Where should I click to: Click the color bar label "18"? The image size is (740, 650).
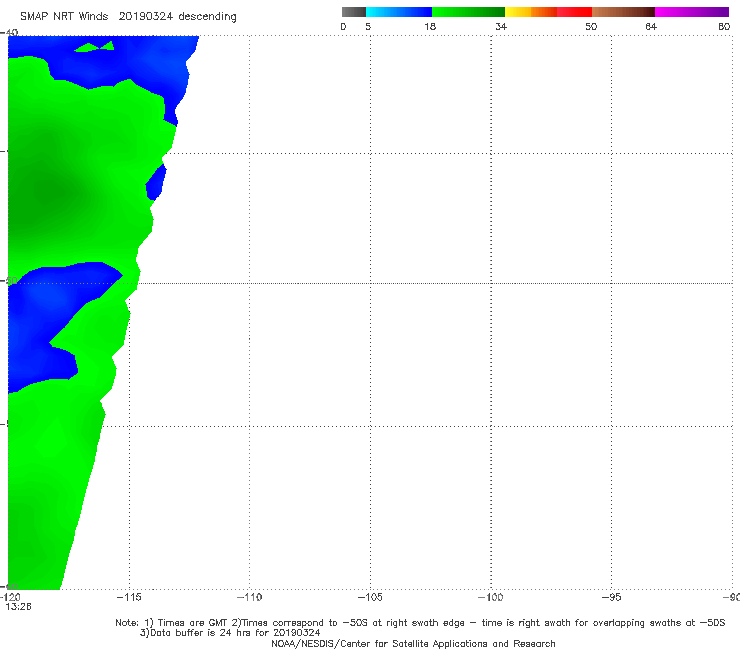point(430,26)
